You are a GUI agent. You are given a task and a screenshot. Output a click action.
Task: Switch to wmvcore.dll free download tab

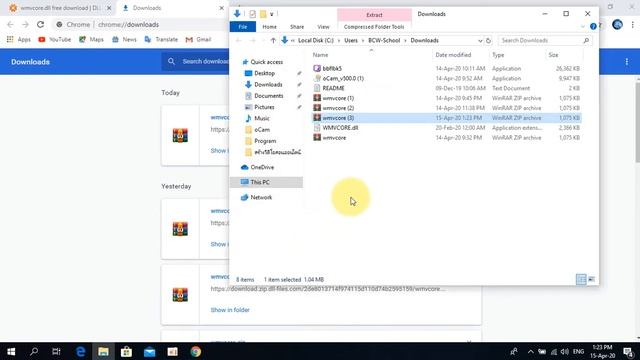tap(60, 8)
